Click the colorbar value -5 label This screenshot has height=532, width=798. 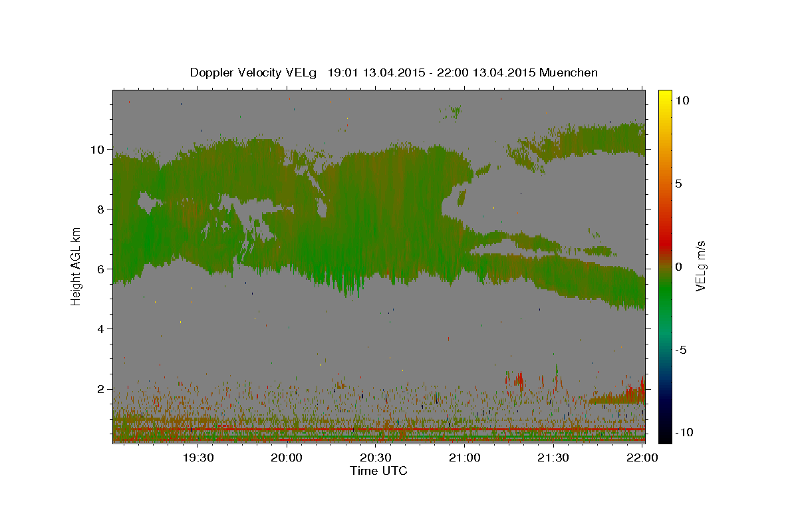[682, 350]
